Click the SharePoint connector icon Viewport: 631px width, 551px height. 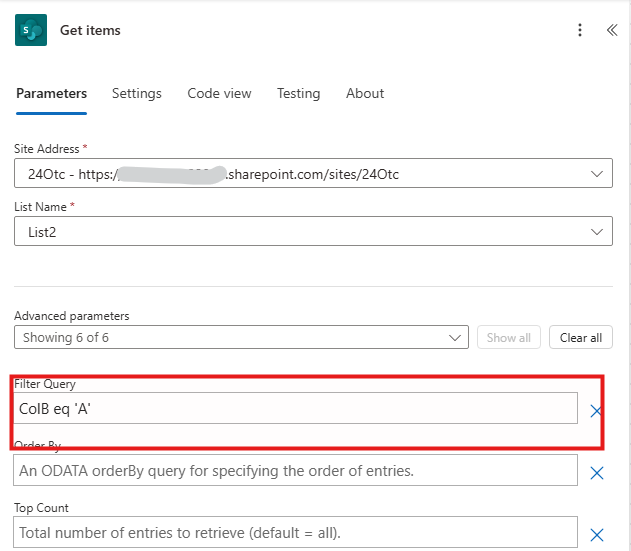(31, 30)
